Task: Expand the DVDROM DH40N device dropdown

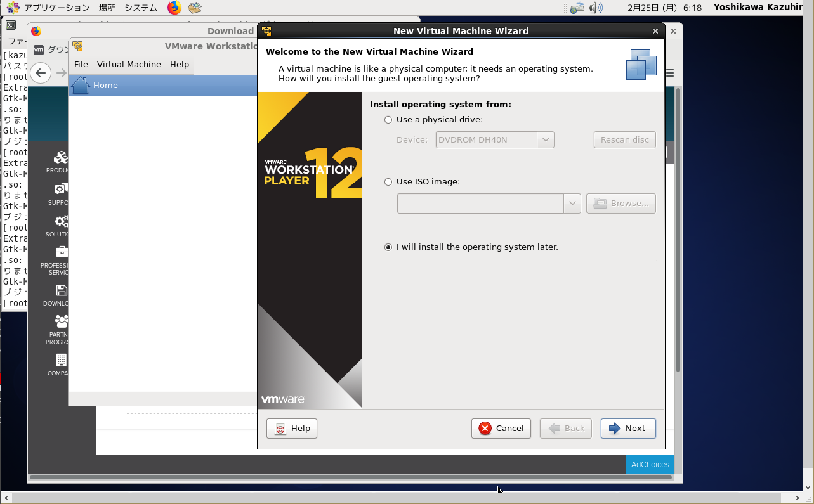Action: (x=545, y=139)
